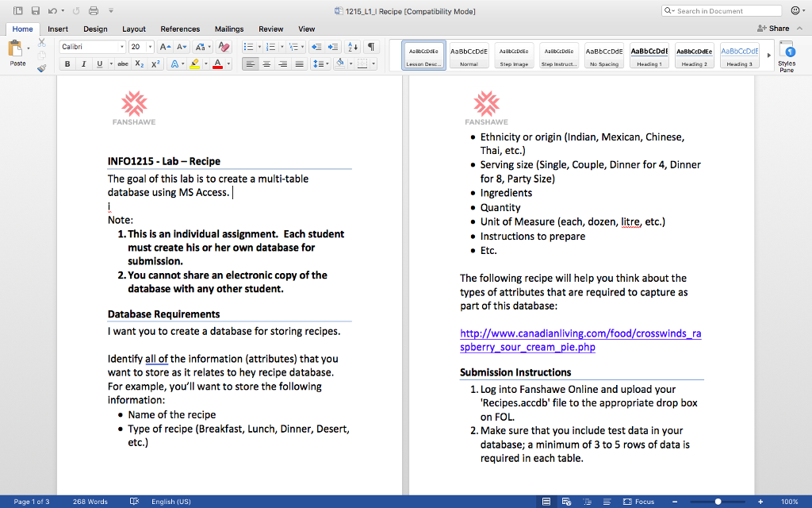The height and width of the screenshot is (508, 812).
Task: Click the Clear Formatting eraser icon
Action: point(224,47)
